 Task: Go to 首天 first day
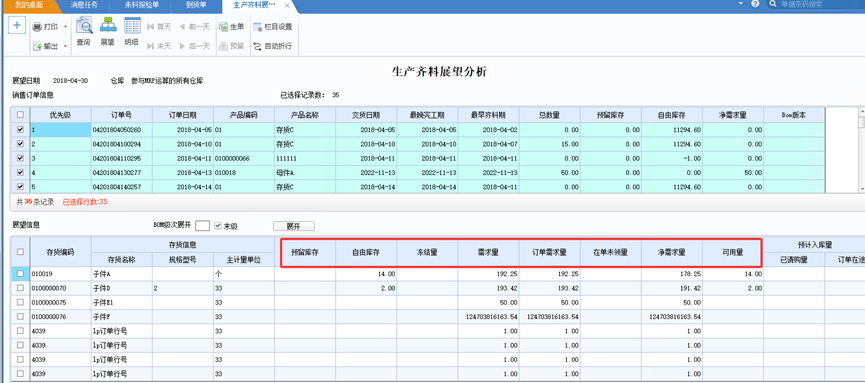(x=159, y=26)
